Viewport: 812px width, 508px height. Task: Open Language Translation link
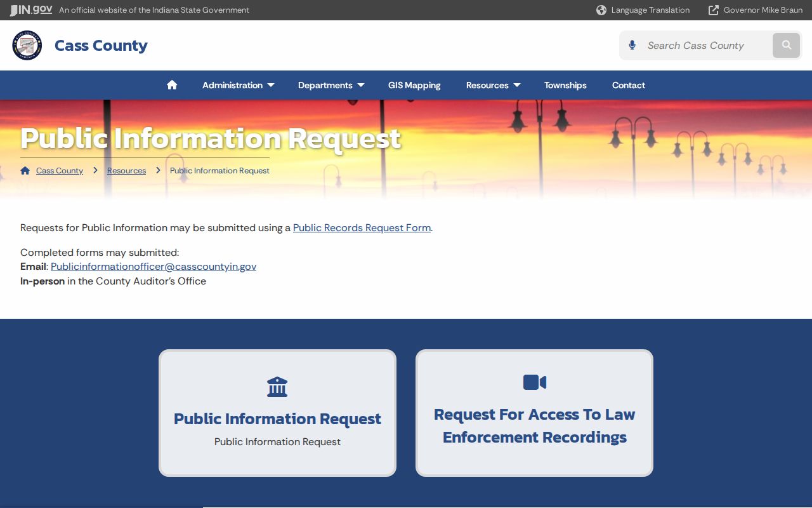click(650, 10)
